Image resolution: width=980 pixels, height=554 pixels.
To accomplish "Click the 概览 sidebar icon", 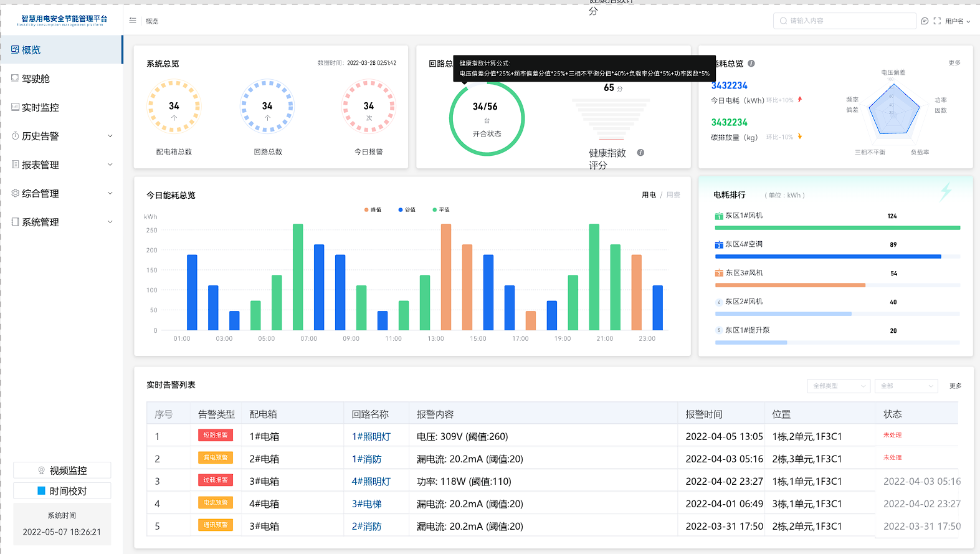I will (15, 49).
